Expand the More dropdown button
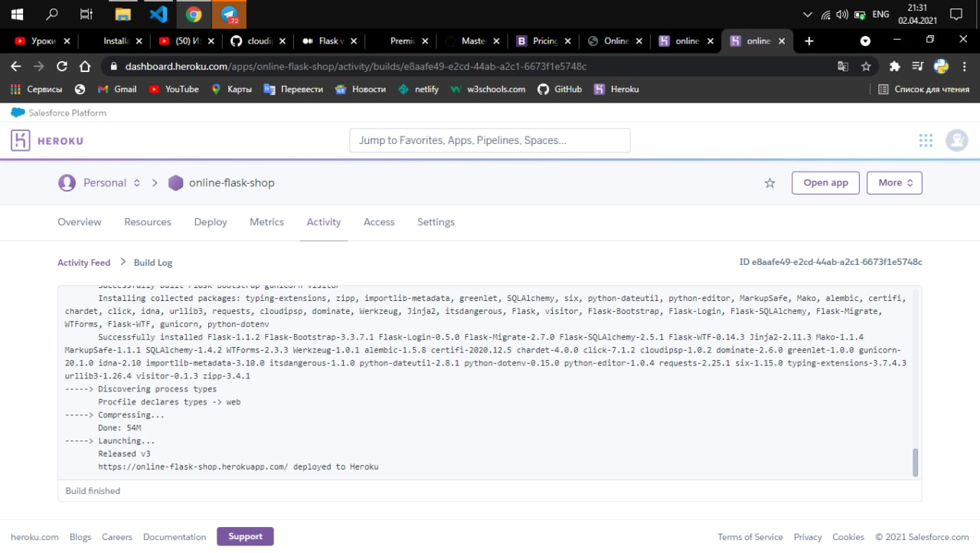Image resolution: width=980 pixels, height=553 pixels. 894,183
